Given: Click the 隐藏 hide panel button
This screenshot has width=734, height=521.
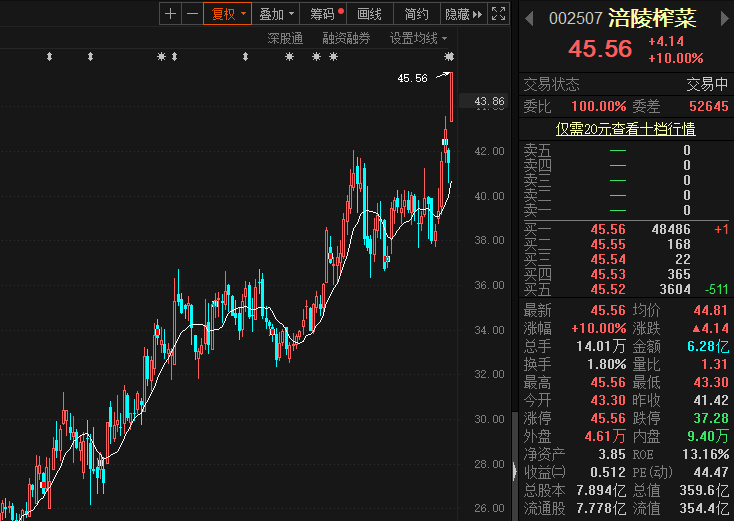Looking at the screenshot, I should point(463,14).
